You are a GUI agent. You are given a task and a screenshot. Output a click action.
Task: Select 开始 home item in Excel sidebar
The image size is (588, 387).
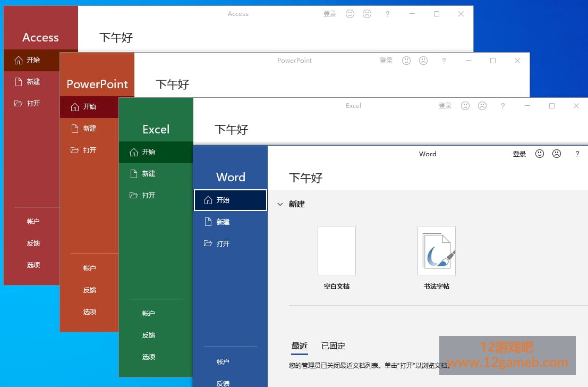pos(156,152)
